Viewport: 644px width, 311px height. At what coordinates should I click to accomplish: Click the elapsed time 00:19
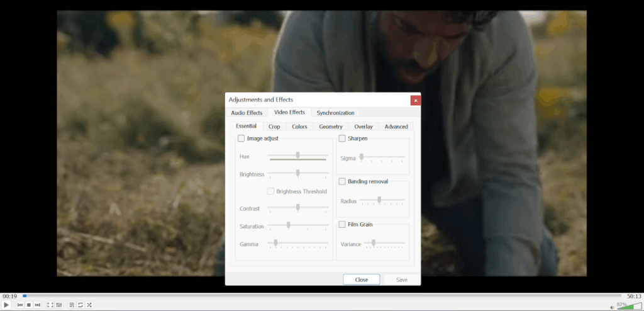click(9, 296)
